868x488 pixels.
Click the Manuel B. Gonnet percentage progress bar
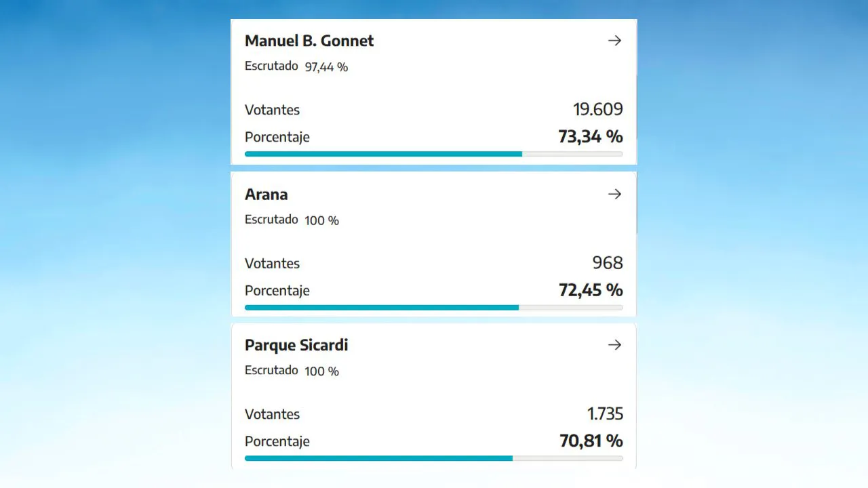click(x=433, y=154)
